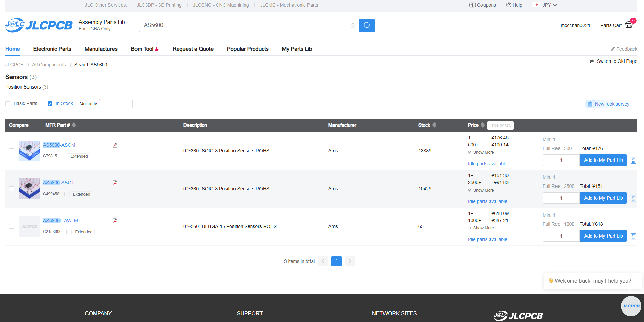Add AS5600L-AWLM to My Part Lib

[x=603, y=236]
